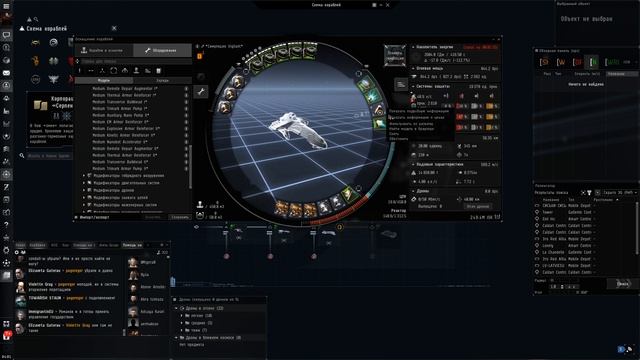Open the star Agency icon in Neocom
640x360 pixels.
(6, 136)
